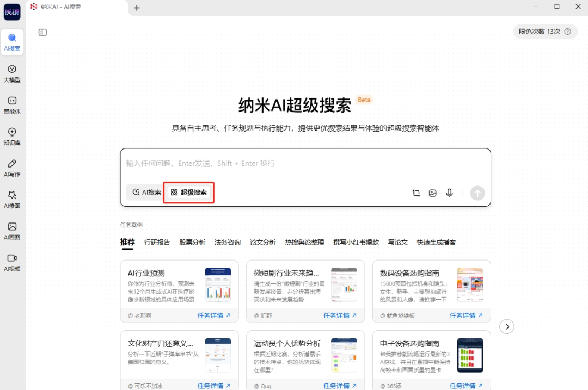Click author name @ Quq
This screenshot has height=390, width=588.
coord(262,386)
